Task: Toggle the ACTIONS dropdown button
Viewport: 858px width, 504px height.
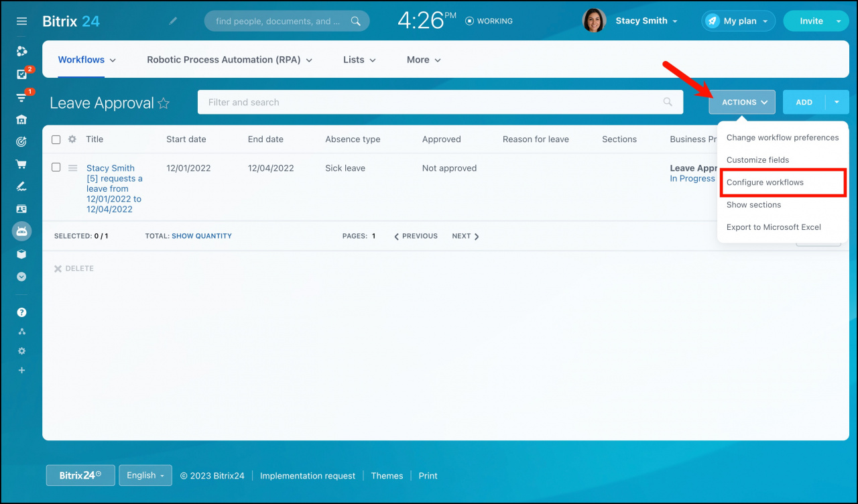Action: coord(742,102)
